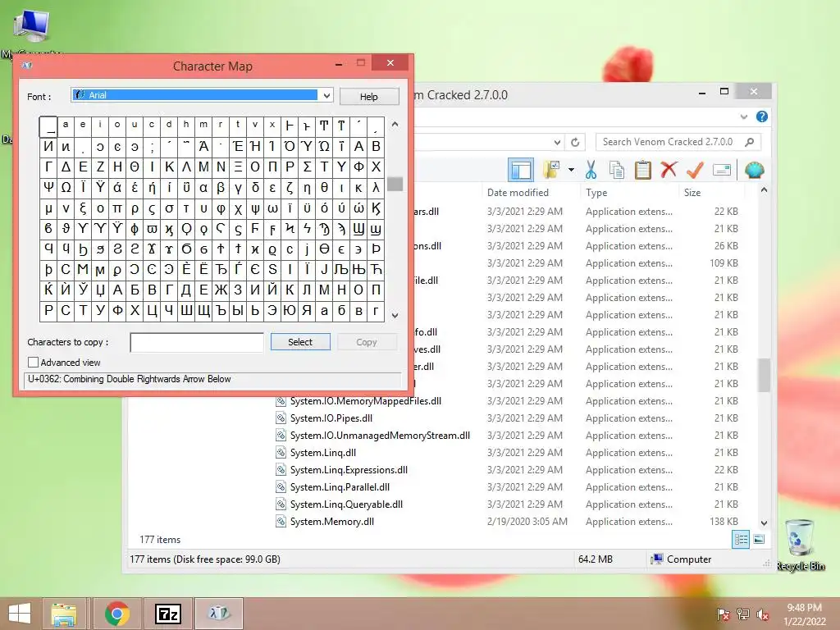Click the Select button in Character Map
The image size is (840, 630).
point(300,342)
